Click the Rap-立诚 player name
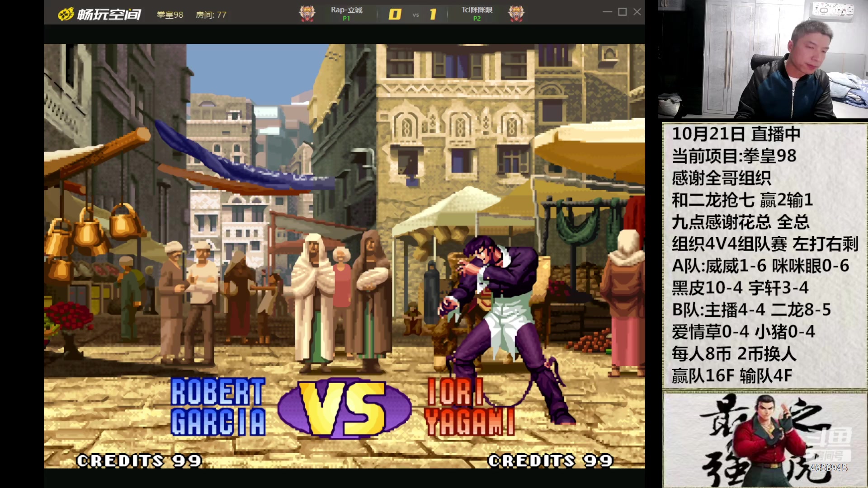 pyautogui.click(x=346, y=10)
